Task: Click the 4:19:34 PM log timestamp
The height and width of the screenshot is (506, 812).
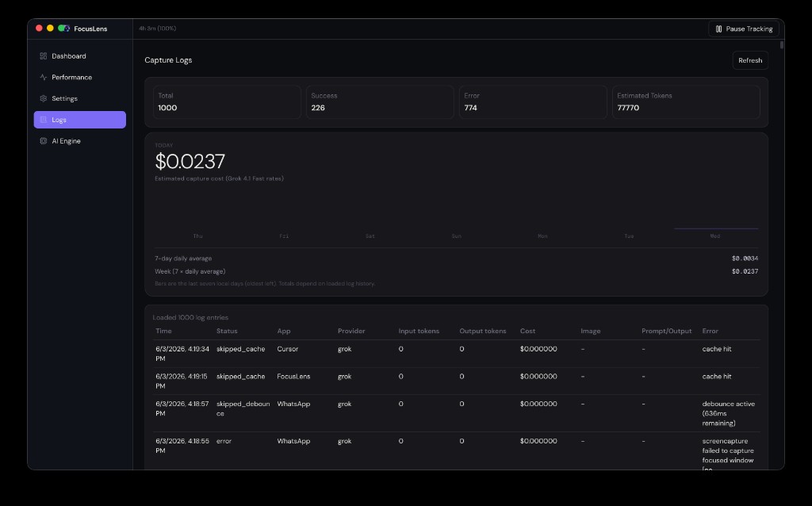Action: click(182, 354)
